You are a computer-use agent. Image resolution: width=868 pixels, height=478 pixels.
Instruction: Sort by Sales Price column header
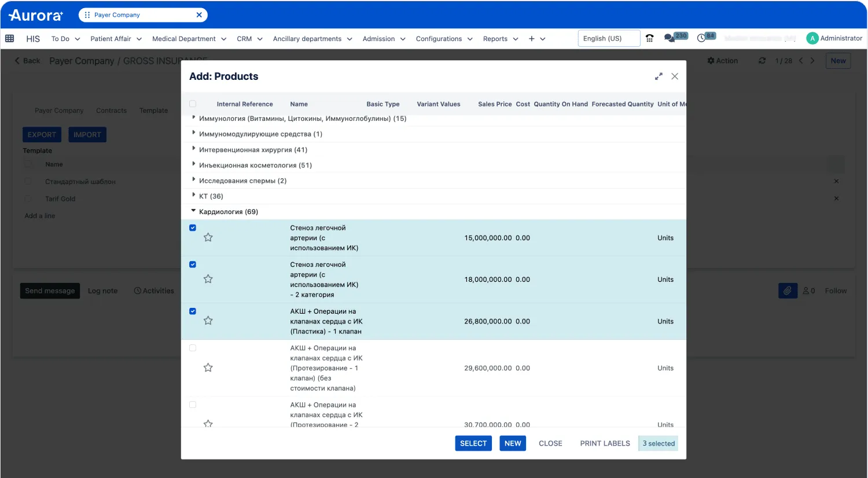494,104
